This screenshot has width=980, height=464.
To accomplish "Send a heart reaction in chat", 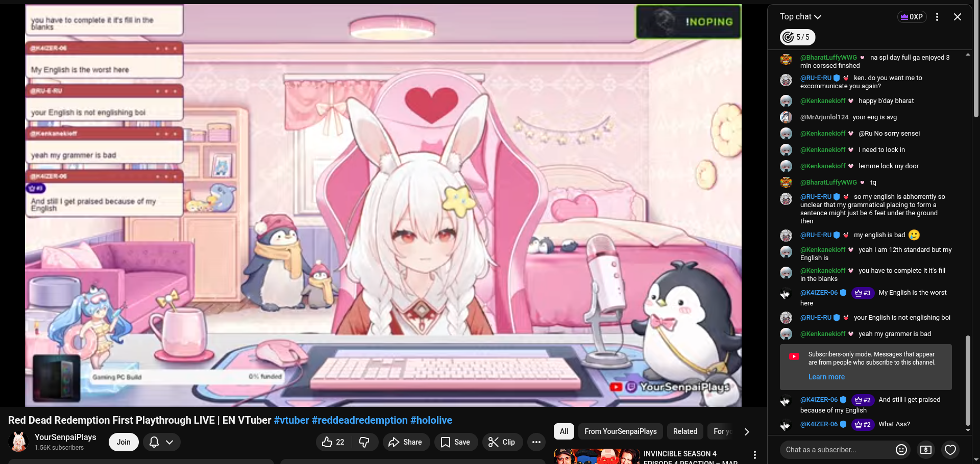I will pyautogui.click(x=950, y=450).
